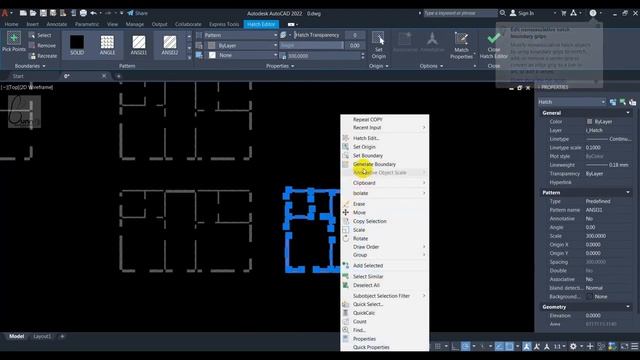Click Remove boundary objects icon
Viewport: 640px width, 360px height.
click(x=32, y=46)
